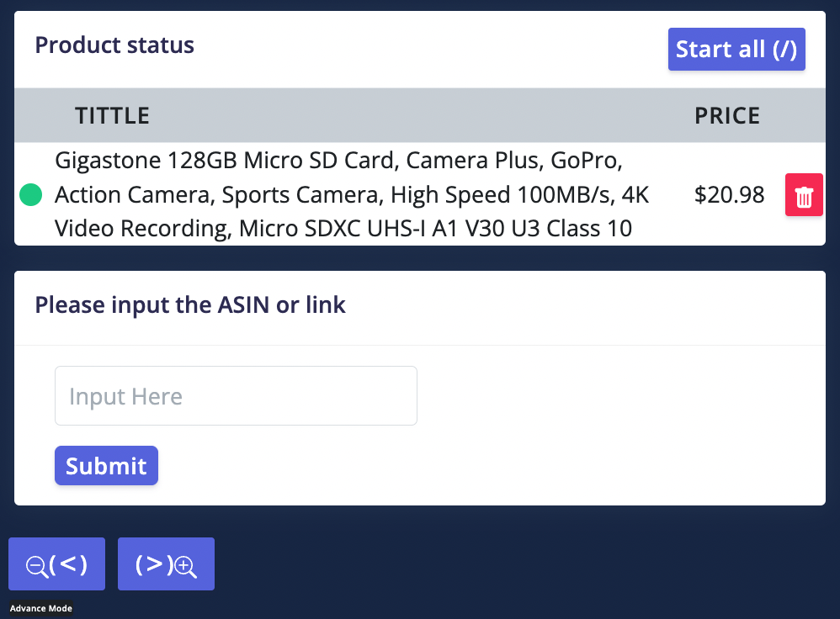Screen dimensions: 840x619
Task: Click the TITTLE column header
Action: (x=112, y=115)
